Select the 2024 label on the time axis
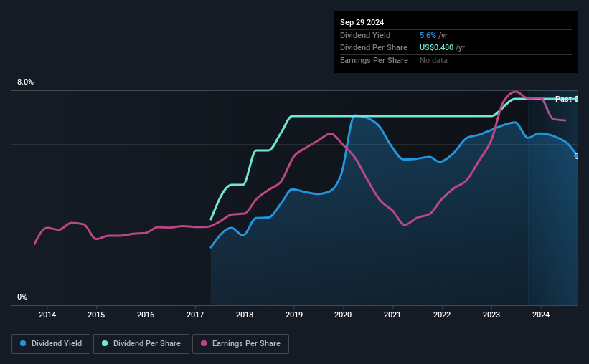The image size is (589, 364). pyautogui.click(x=541, y=315)
